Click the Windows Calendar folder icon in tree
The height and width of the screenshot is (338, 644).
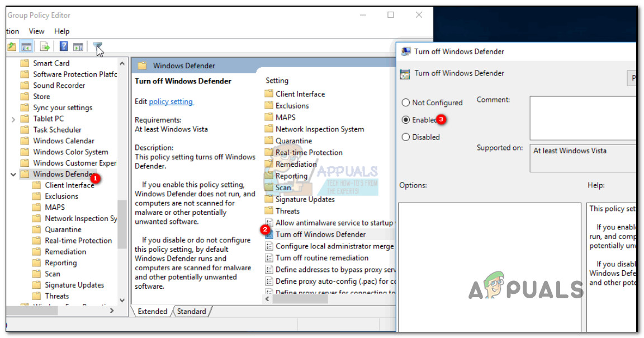pos(25,140)
